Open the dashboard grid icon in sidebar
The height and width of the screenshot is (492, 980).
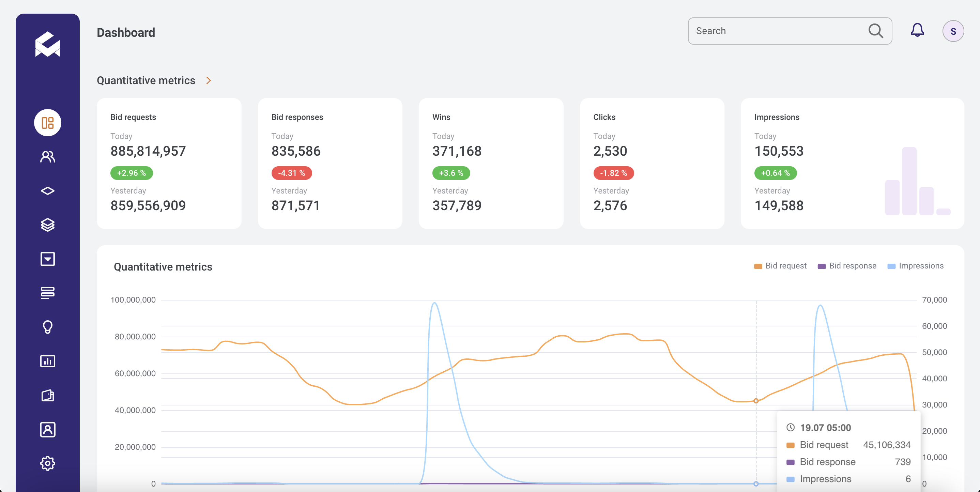pos(48,123)
